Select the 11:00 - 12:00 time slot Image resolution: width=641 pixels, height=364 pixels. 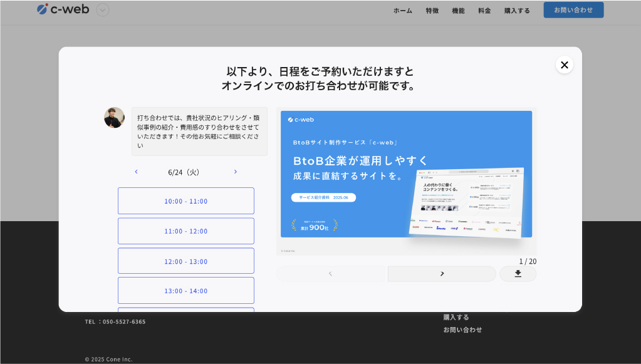[185, 231]
